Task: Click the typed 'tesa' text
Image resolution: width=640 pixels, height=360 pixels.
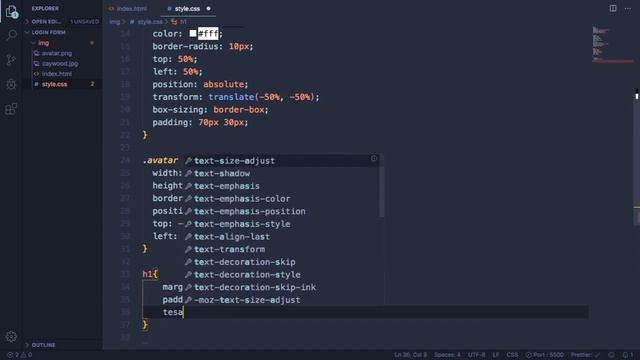Action: (x=173, y=313)
